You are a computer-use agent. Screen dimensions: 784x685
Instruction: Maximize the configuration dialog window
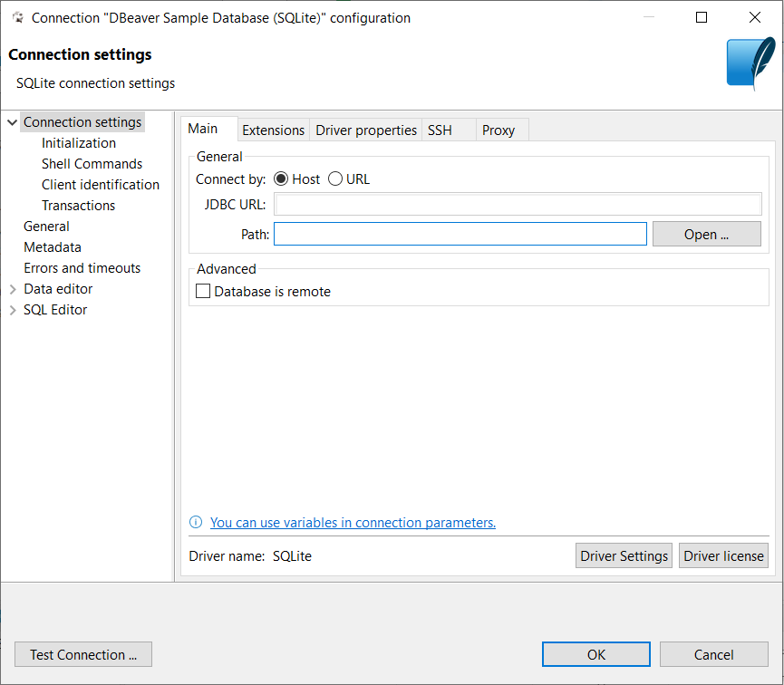tap(702, 17)
